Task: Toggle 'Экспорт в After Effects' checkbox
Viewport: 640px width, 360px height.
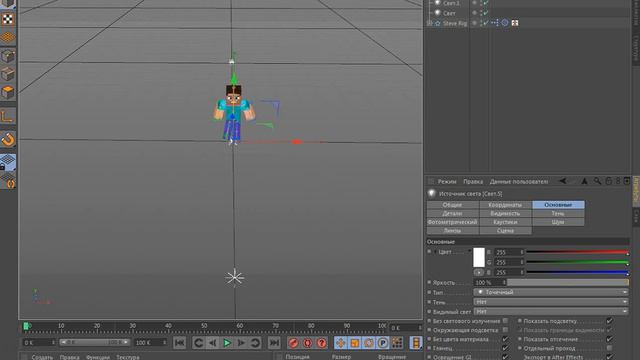Action: click(x=609, y=357)
